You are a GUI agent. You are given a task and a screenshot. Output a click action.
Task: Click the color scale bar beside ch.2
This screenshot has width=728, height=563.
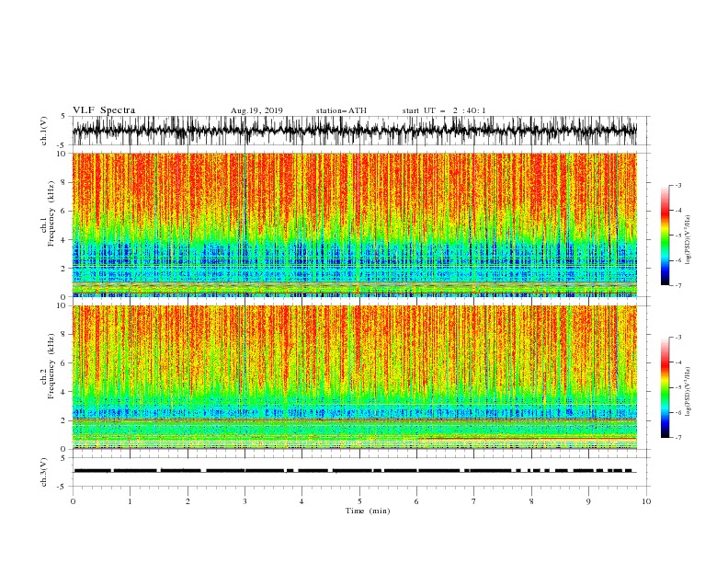tap(665, 387)
